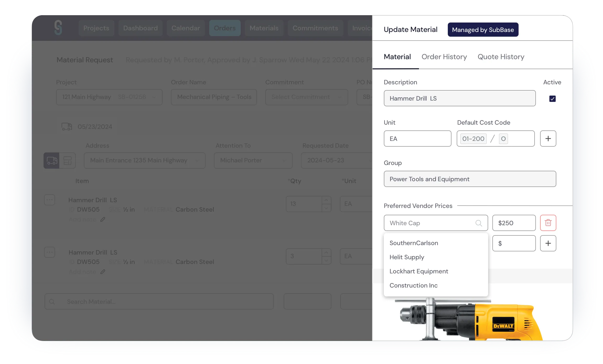Viewport: 603px width, 364px height.
Task: Open the Commitments nav item
Action: click(315, 28)
